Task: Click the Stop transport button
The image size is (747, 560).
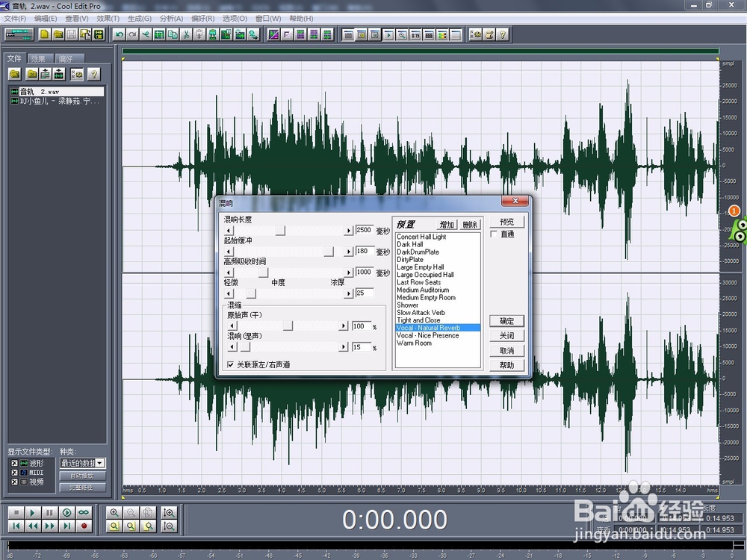Action: point(16,512)
